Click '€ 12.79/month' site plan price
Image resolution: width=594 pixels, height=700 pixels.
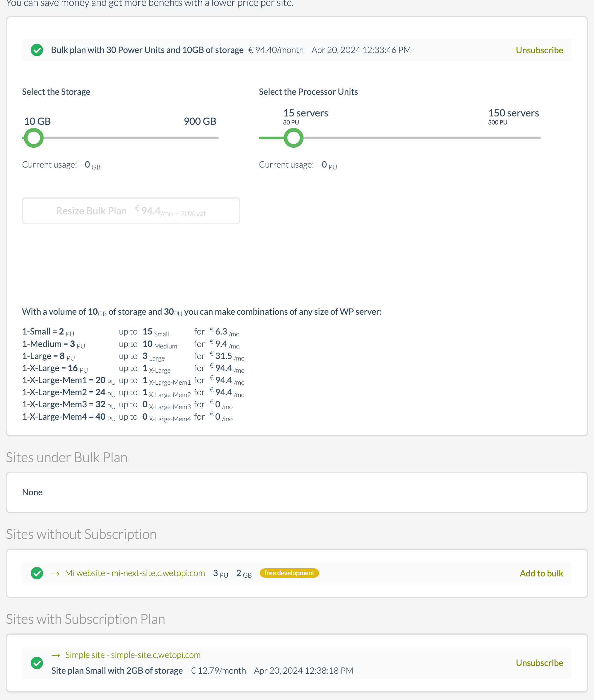(x=218, y=670)
